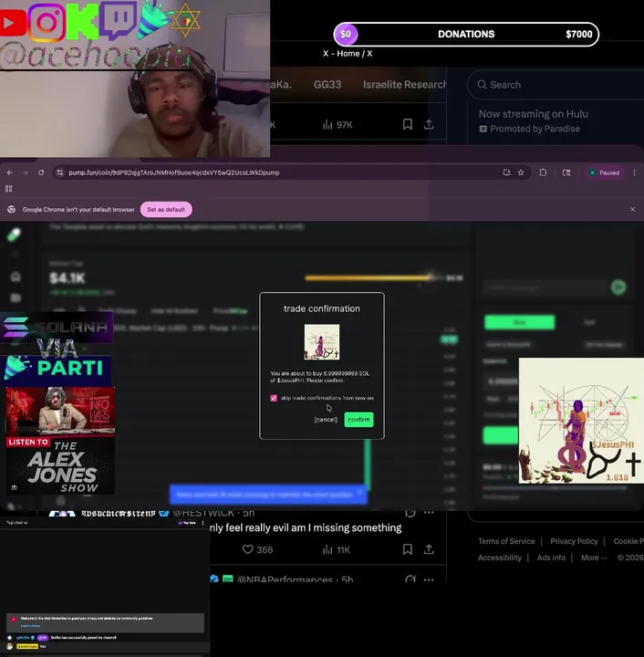The image size is (644, 657).
Task: Bookmark the post showing 97K views
Action: (408, 124)
